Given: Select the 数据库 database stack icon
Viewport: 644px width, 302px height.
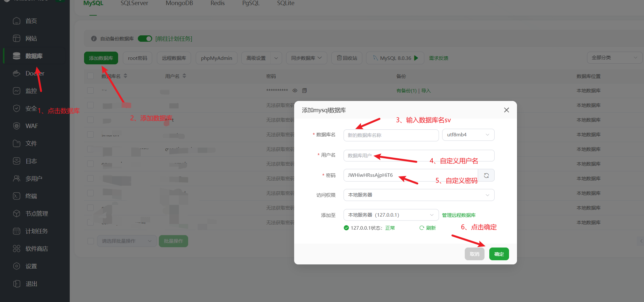Looking at the screenshot, I should click(x=17, y=56).
